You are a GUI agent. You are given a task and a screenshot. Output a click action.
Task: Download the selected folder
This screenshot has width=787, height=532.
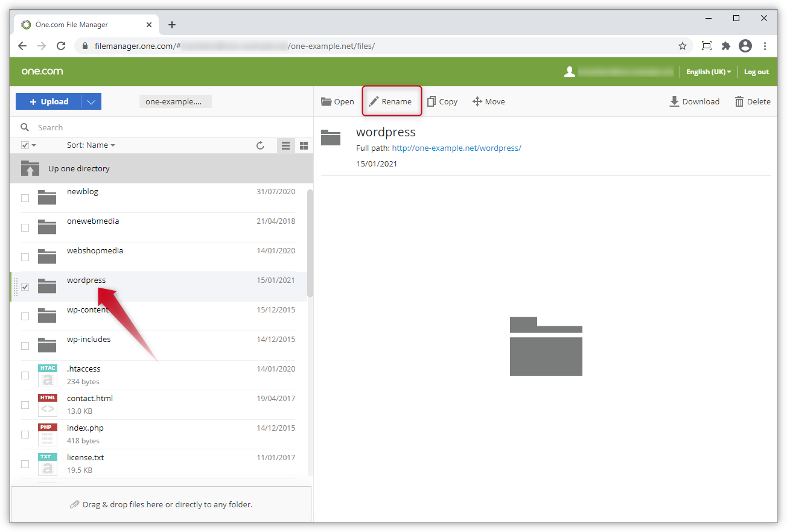point(694,101)
